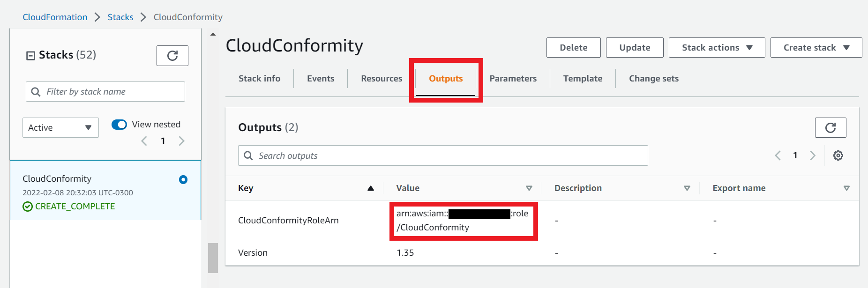Refresh the Outputs table
The width and height of the screenshot is (868, 288).
click(830, 127)
